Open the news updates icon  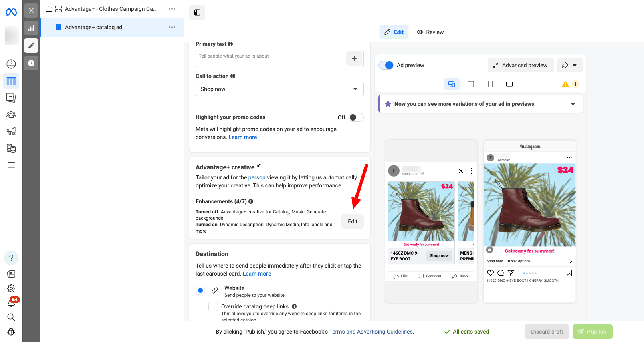coord(11,274)
